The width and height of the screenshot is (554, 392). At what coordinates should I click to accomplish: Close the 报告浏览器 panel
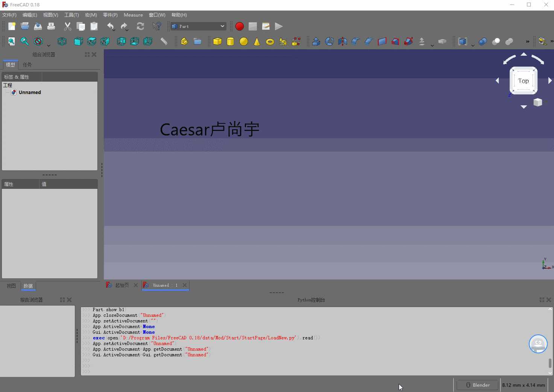tap(69, 300)
